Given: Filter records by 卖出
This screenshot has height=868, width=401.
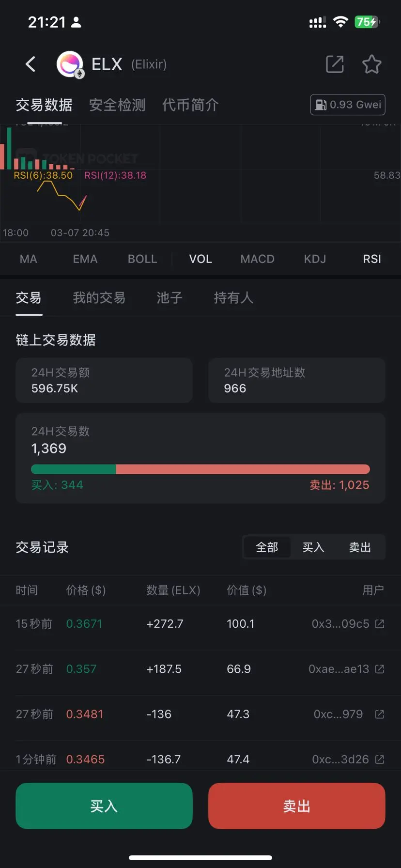Looking at the screenshot, I should [x=360, y=547].
